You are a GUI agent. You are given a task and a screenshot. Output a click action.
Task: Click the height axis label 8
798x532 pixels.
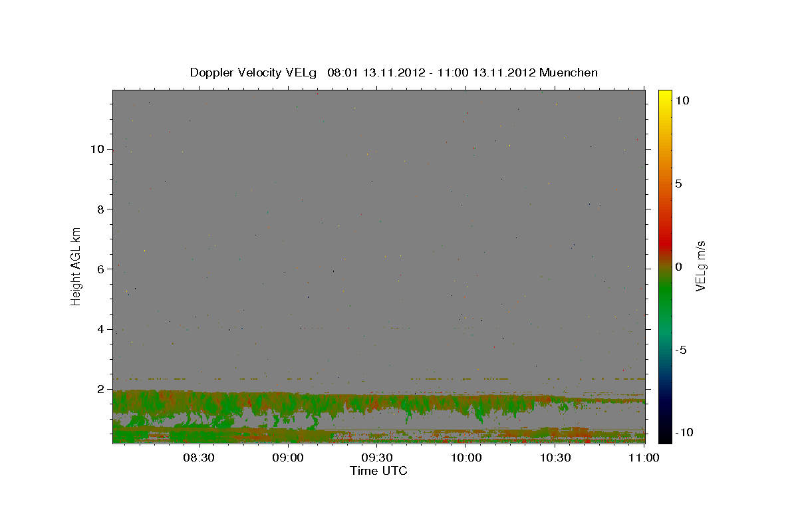[101, 209]
